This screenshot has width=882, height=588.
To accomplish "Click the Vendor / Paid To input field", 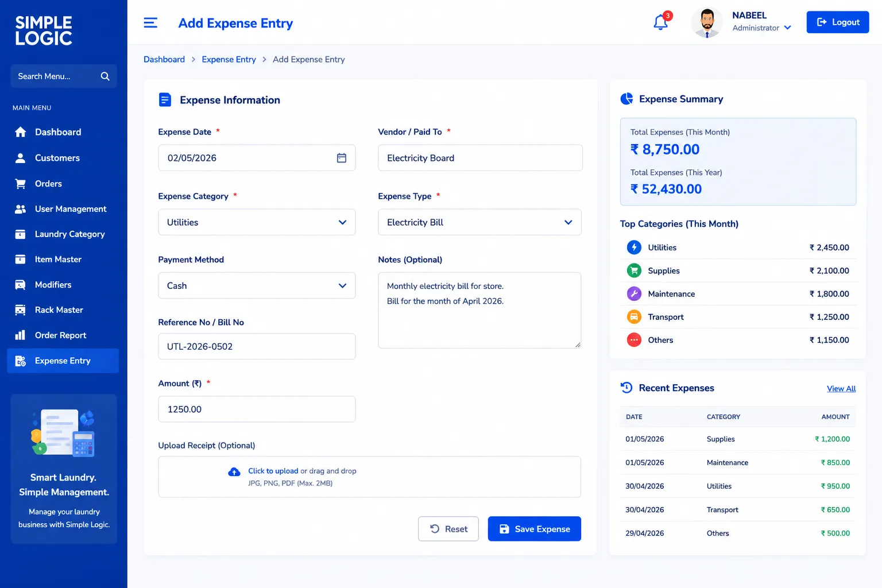I will click(480, 158).
